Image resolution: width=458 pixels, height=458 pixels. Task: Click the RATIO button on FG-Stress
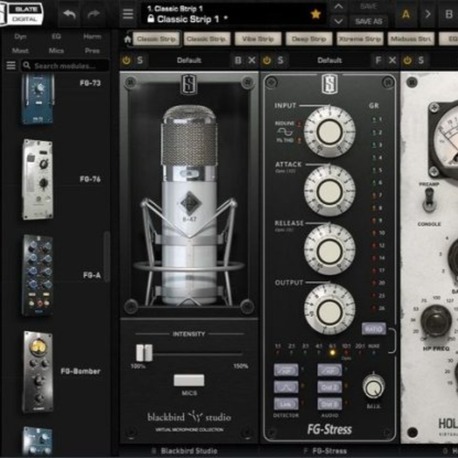(x=374, y=329)
